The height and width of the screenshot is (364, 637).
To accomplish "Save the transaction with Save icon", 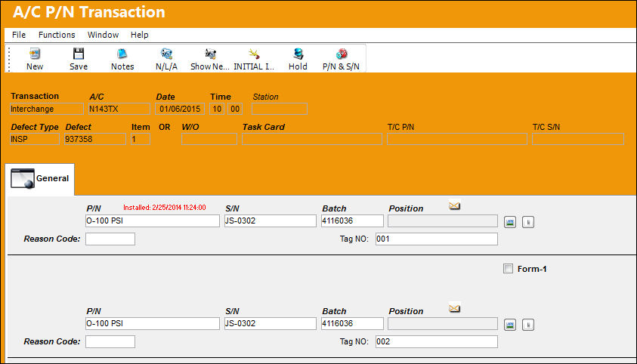I will coord(79,54).
